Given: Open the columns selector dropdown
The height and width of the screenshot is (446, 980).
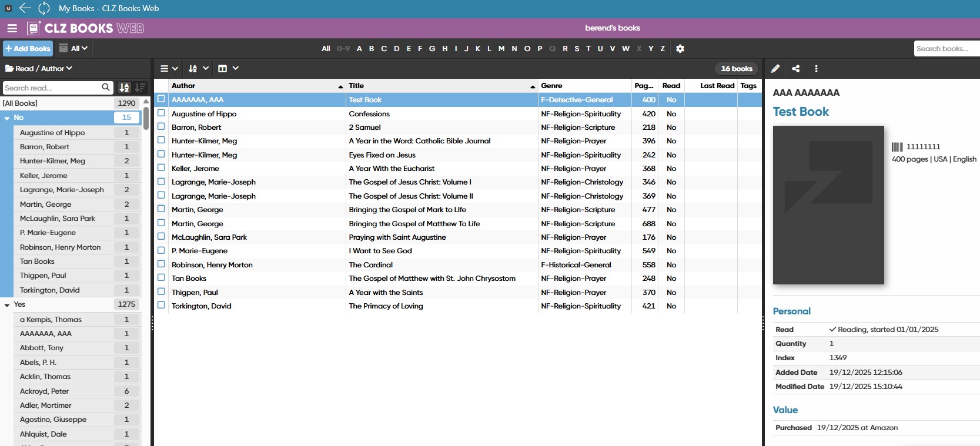Looking at the screenshot, I should click(228, 69).
